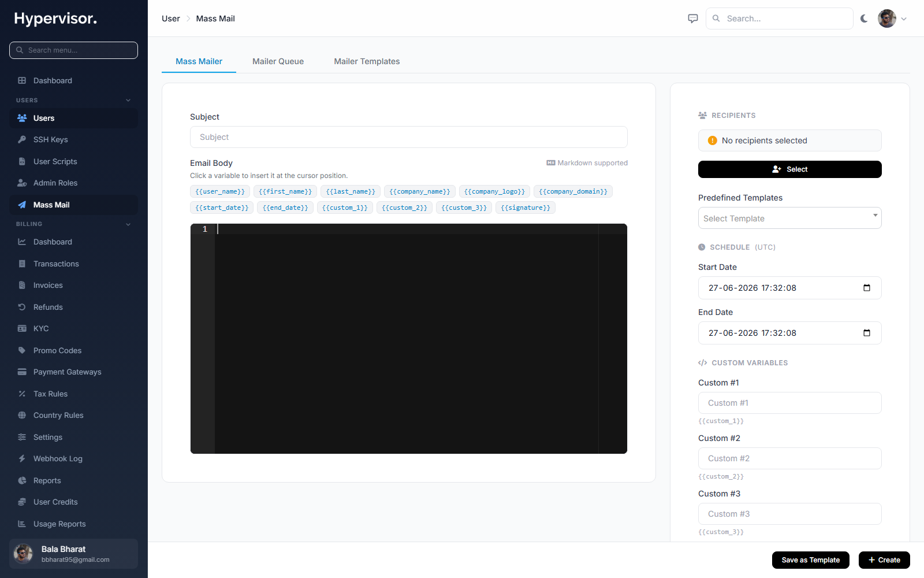Screen dimensions: 924x578
Task: Focus the Subject input field
Action: coord(409,137)
